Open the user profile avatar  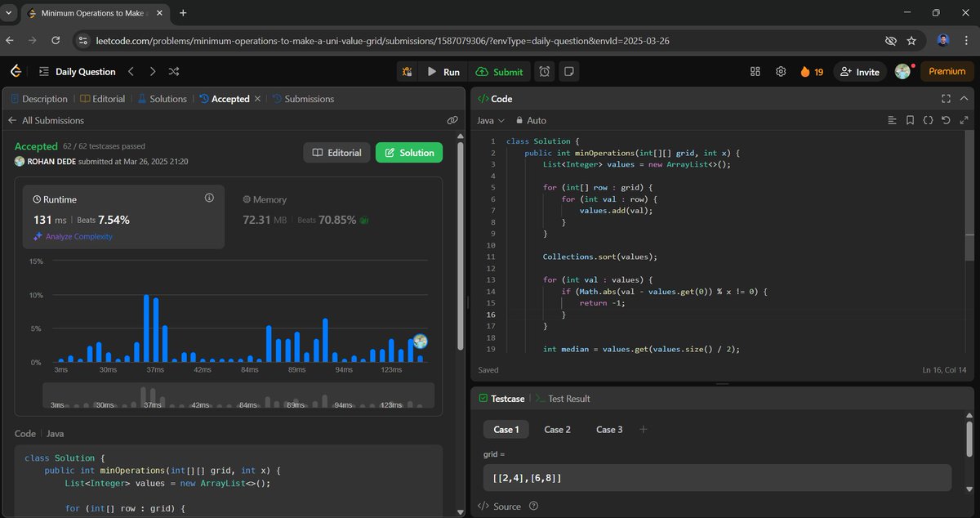[x=903, y=72]
